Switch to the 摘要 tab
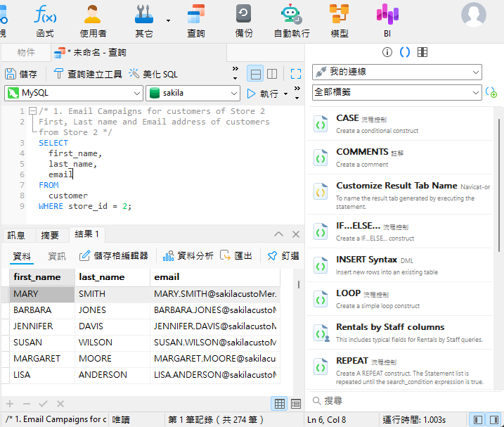 pyautogui.click(x=50, y=235)
